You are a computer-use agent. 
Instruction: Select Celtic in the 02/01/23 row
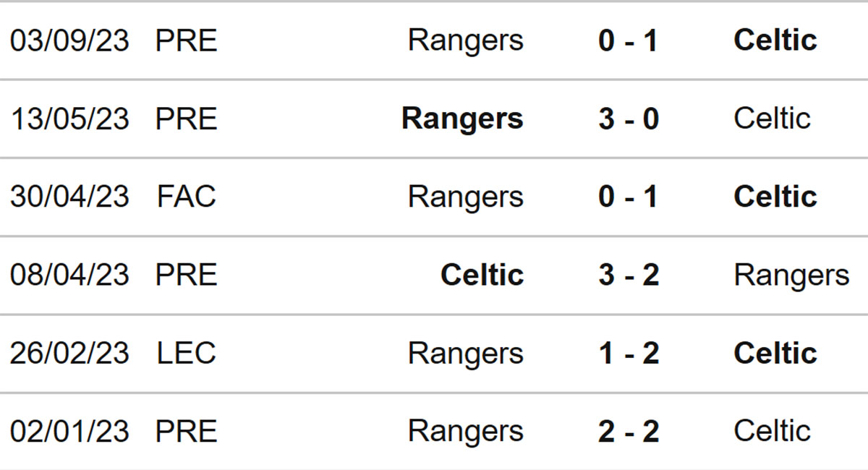pyautogui.click(x=772, y=432)
